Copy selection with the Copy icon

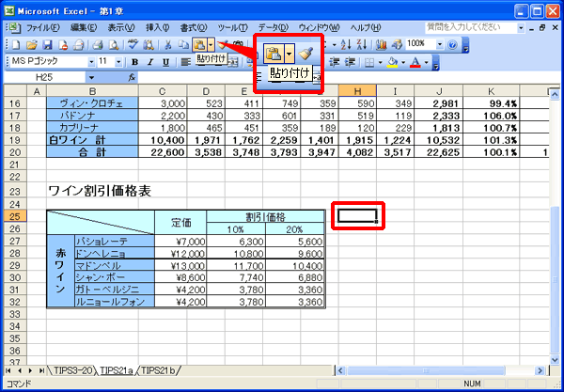pos(184,44)
